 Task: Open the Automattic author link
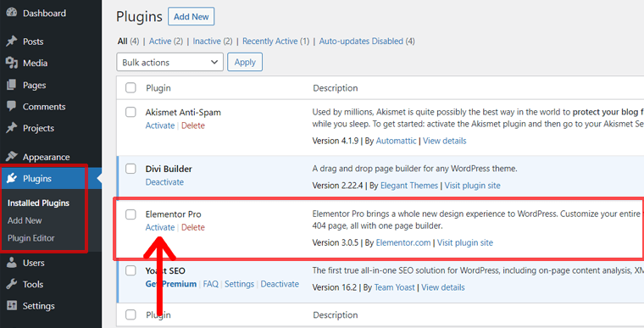396,141
